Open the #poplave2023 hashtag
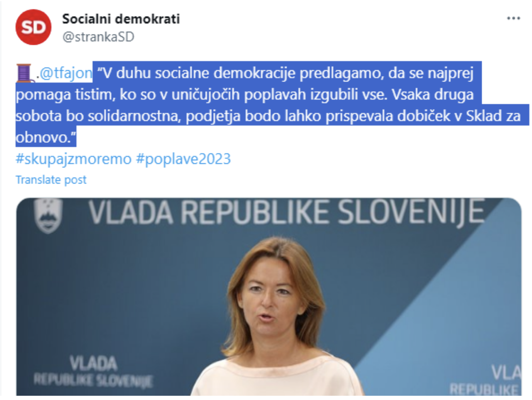Screen dimensions: 532x400 (x=183, y=159)
